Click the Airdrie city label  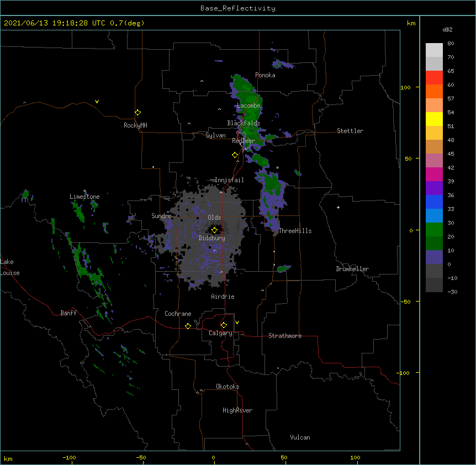[x=223, y=297]
